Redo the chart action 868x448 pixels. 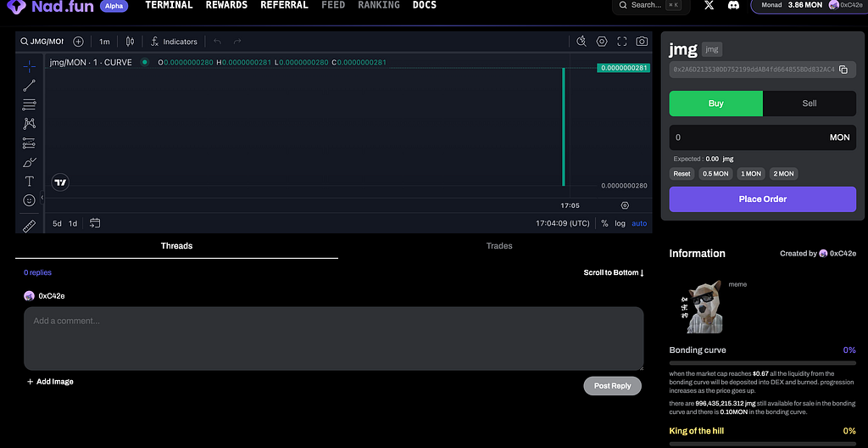[x=237, y=42]
